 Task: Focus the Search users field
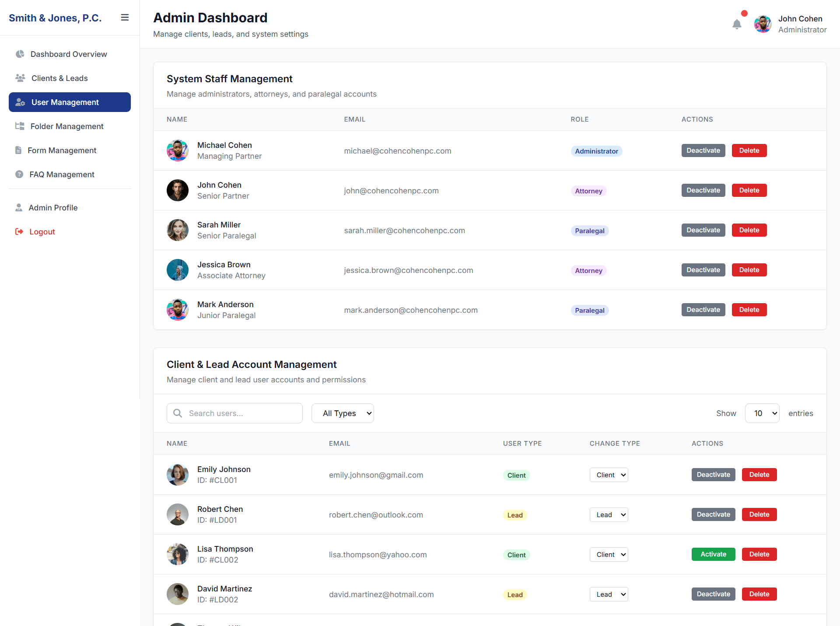point(234,413)
